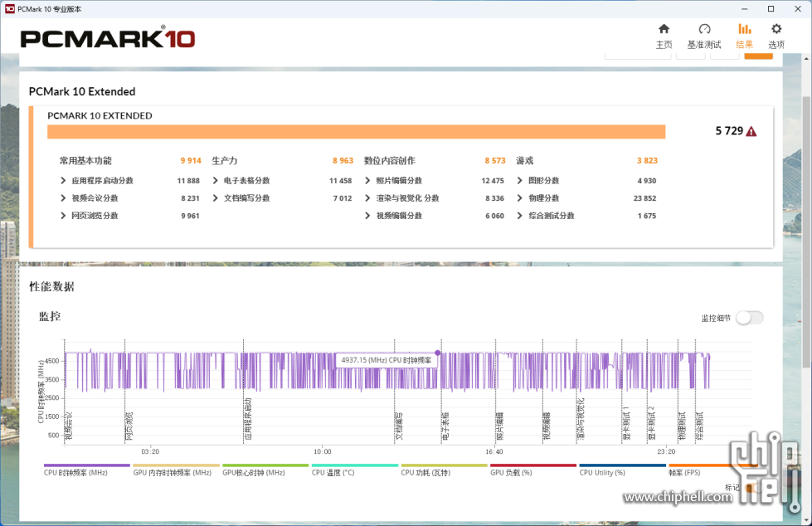Open the 主页 home icon

[x=664, y=36]
